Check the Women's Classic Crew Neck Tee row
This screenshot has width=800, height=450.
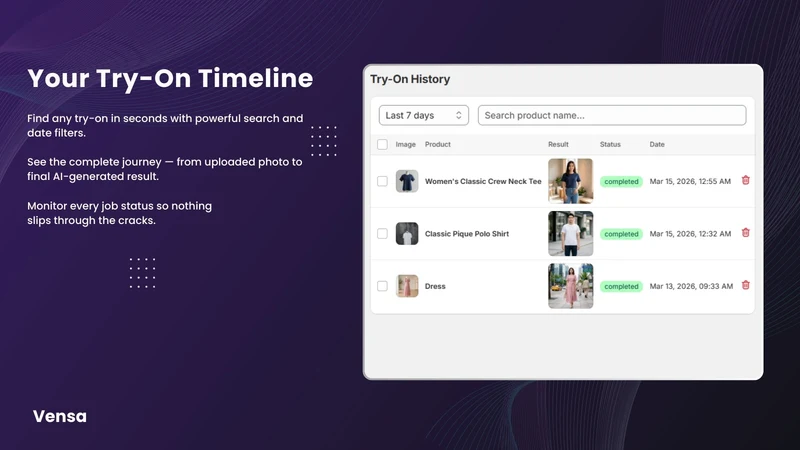pos(382,181)
